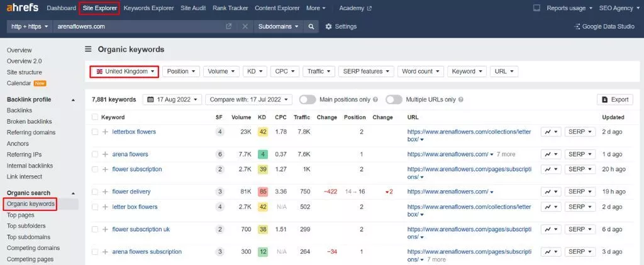The height and width of the screenshot is (265, 644).
Task: Open the KD filter dropdown
Action: 255,72
